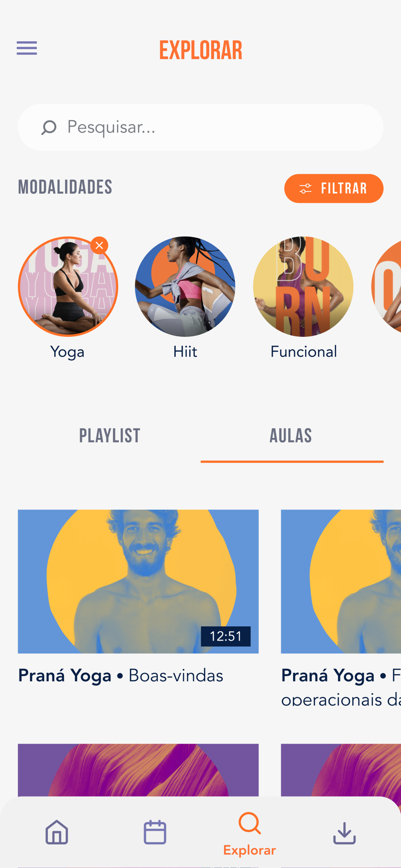Remove the Yoga filter with the x badge
The image size is (401, 868).
point(99,246)
